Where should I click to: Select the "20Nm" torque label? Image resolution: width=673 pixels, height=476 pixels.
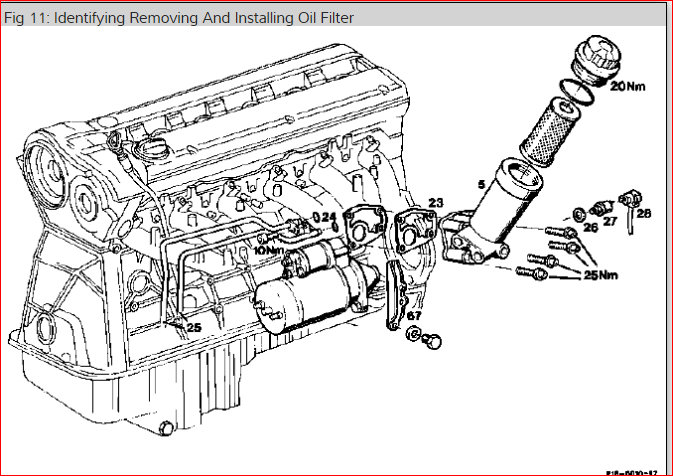[x=627, y=86]
